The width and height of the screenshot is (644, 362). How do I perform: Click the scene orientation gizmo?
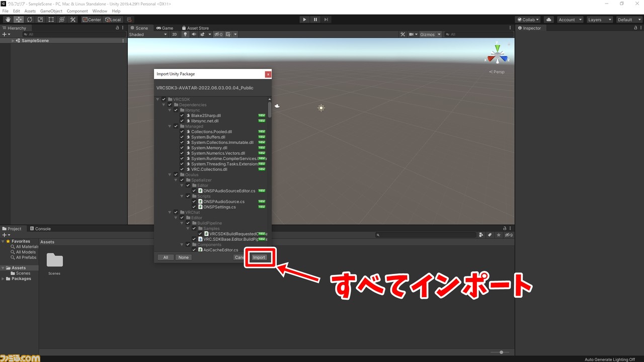(498, 54)
